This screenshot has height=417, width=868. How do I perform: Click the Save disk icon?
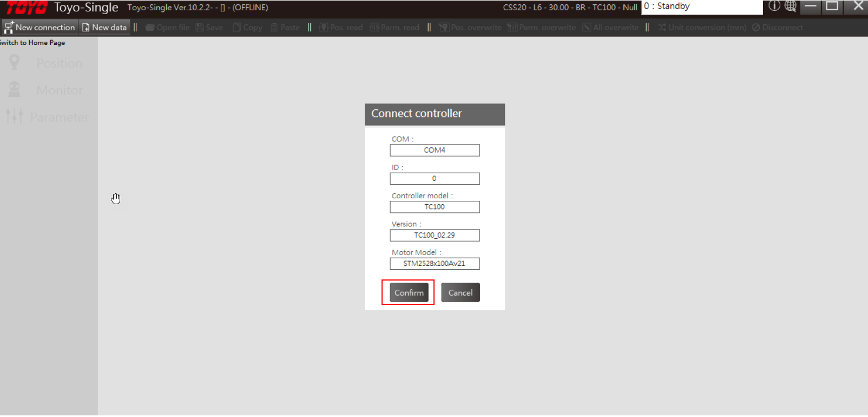click(x=200, y=27)
